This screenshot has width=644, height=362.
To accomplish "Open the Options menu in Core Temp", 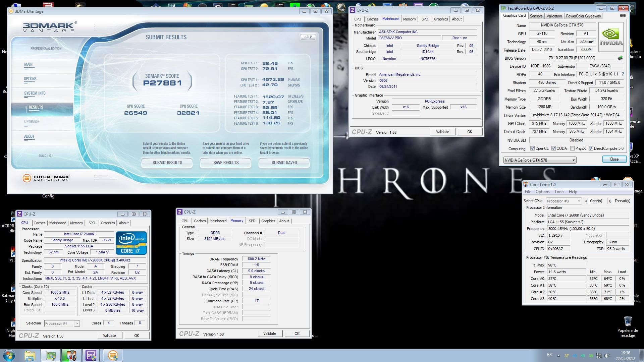I will 542,192.
